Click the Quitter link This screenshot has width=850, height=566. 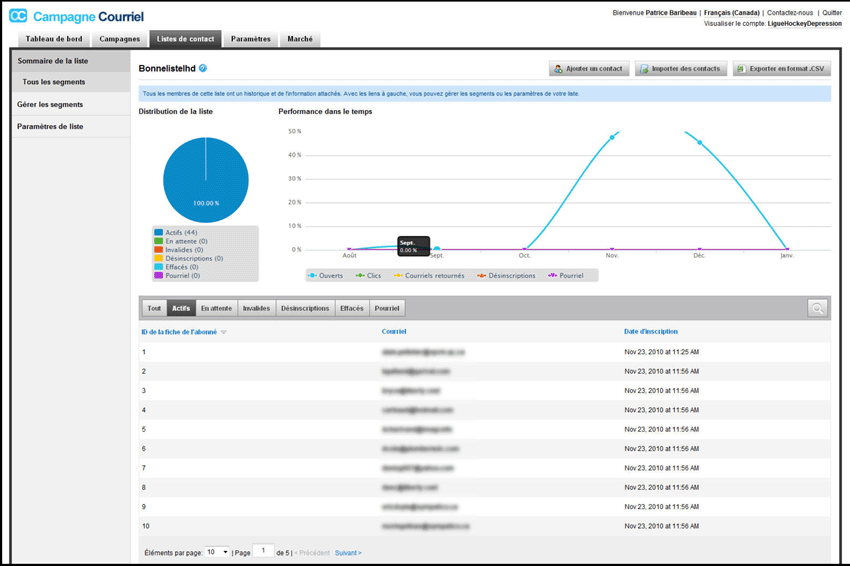click(832, 13)
